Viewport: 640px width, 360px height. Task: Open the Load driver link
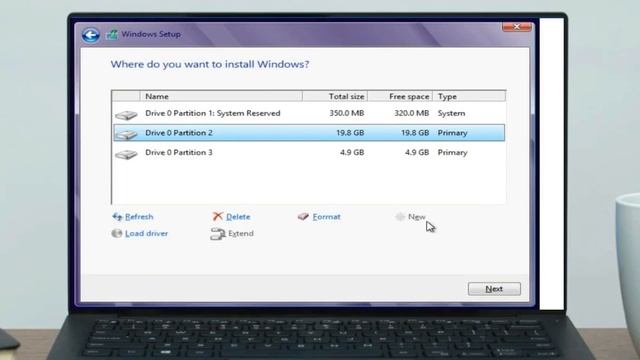[146, 233]
